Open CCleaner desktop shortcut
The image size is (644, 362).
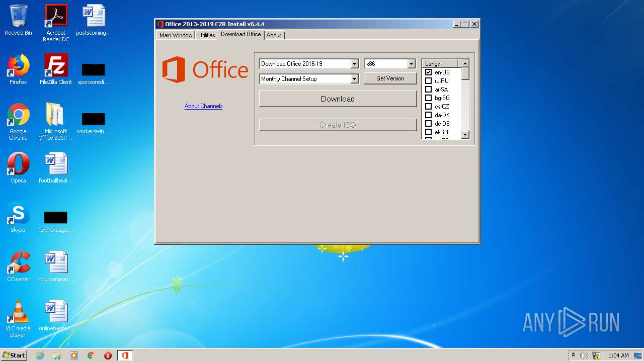pos(18,266)
